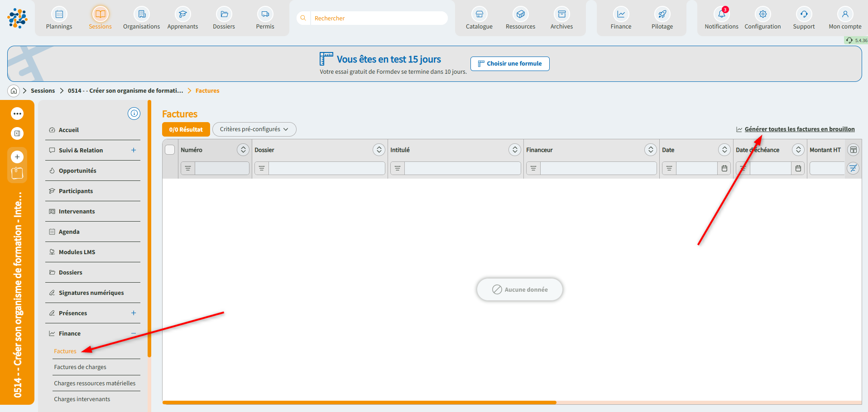This screenshot has height=412, width=868.
Task: Toggle sort order on Financeur column
Action: click(x=650, y=150)
